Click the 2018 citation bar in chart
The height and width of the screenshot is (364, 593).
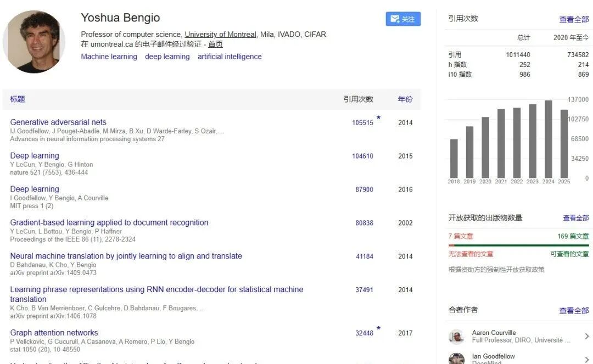tap(454, 158)
